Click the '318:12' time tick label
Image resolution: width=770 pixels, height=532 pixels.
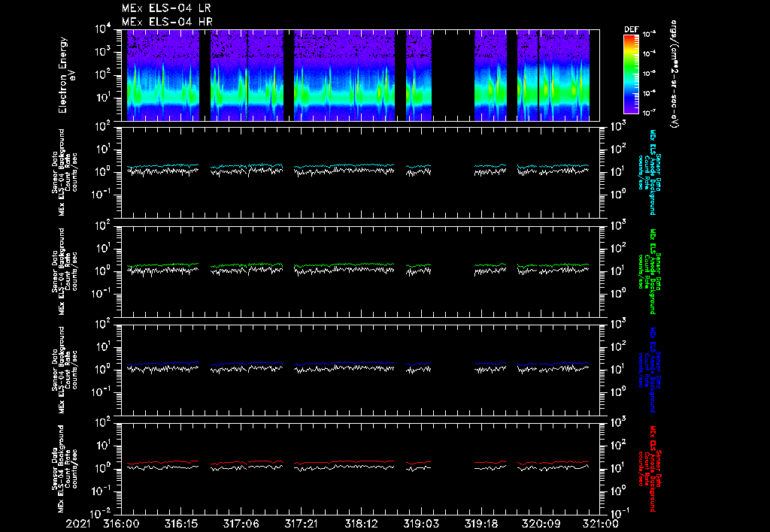[x=361, y=524]
